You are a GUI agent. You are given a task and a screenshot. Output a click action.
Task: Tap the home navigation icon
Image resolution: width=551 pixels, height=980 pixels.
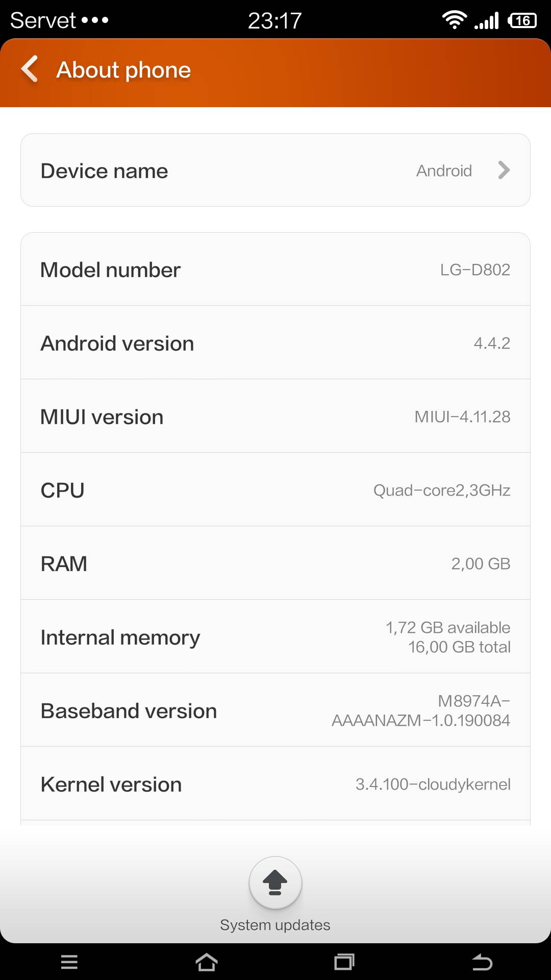pyautogui.click(x=207, y=962)
